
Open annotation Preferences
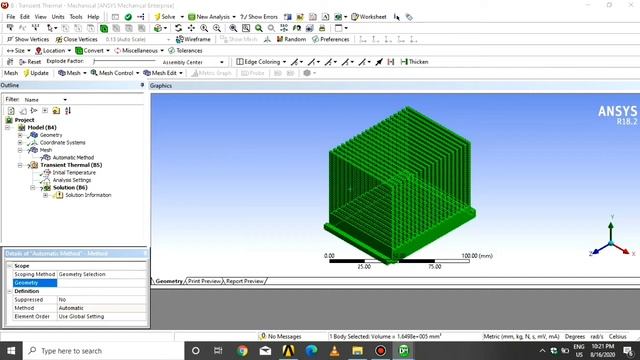click(331, 39)
